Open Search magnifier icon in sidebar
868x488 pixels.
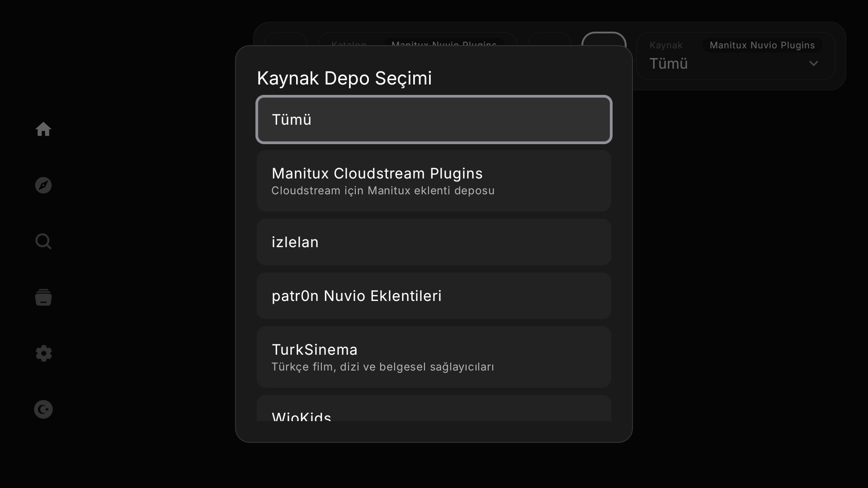pyautogui.click(x=43, y=241)
